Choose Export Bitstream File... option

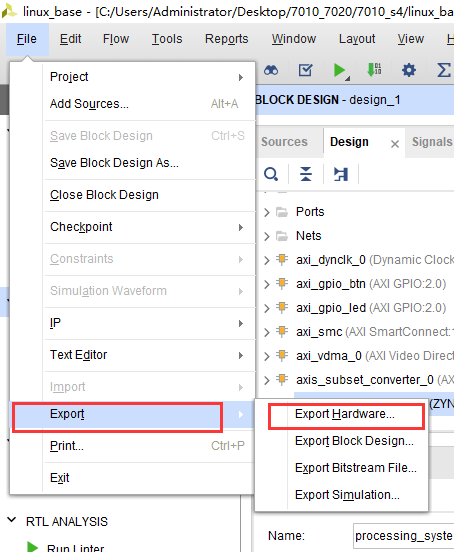click(x=355, y=468)
